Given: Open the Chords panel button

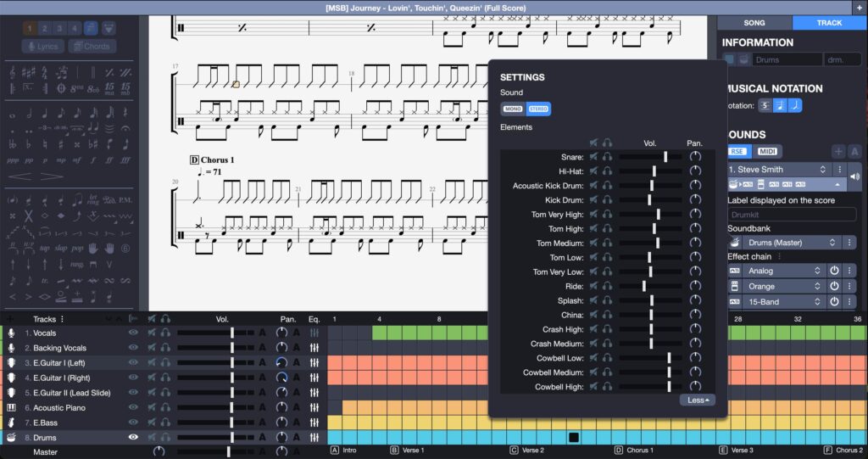Looking at the screenshot, I should 92,47.
